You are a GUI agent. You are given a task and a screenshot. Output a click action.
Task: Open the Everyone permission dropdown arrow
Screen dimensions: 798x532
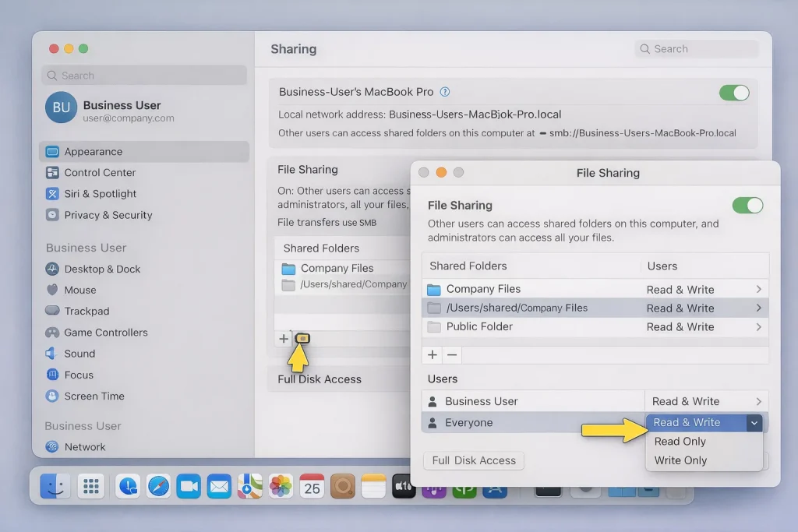[x=754, y=423]
